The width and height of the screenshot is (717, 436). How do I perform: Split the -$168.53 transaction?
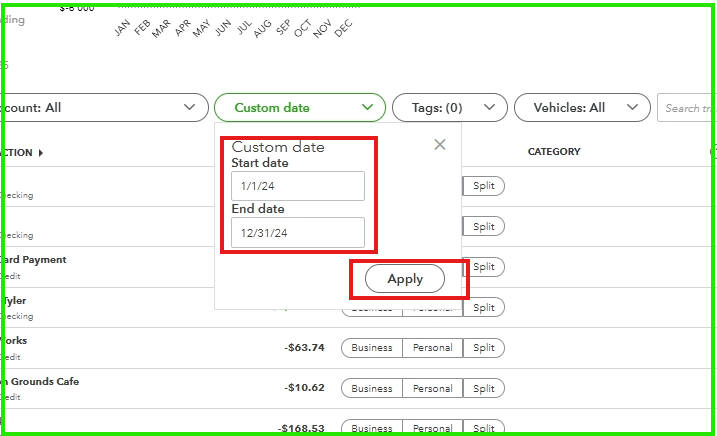(484, 429)
